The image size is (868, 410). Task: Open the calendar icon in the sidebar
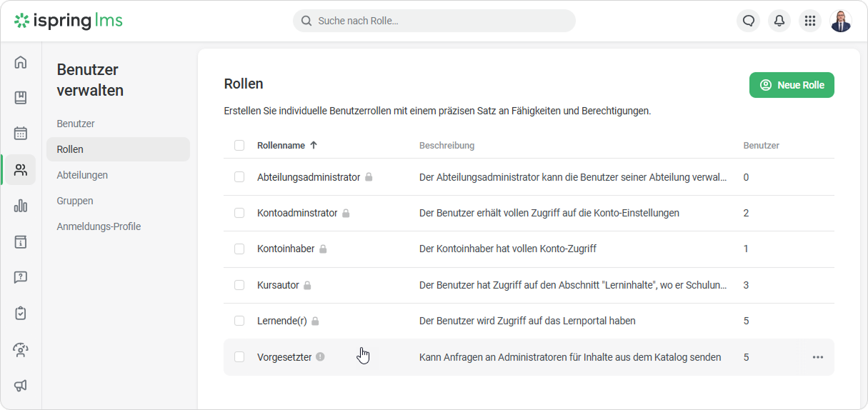click(21, 134)
